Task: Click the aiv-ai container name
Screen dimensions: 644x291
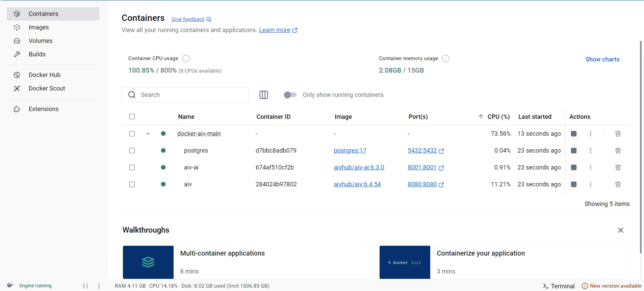Action: point(191,167)
